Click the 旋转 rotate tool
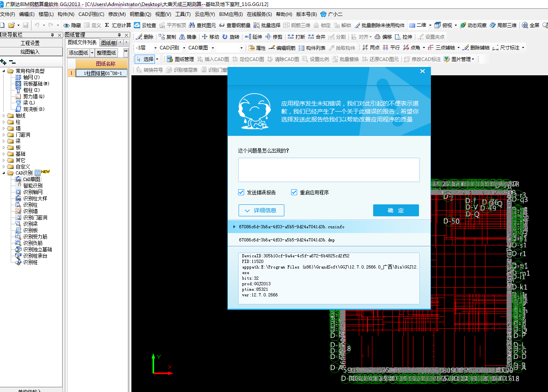 click(231, 37)
